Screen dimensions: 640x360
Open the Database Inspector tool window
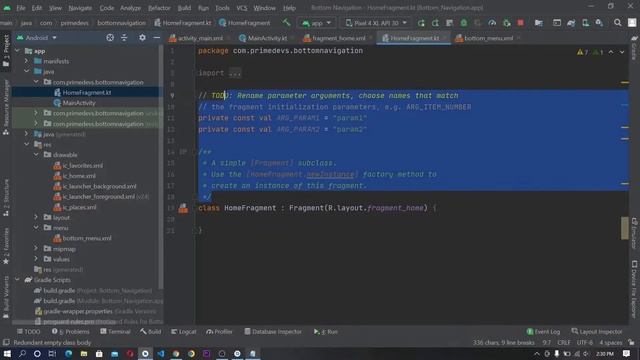pyautogui.click(x=273, y=331)
